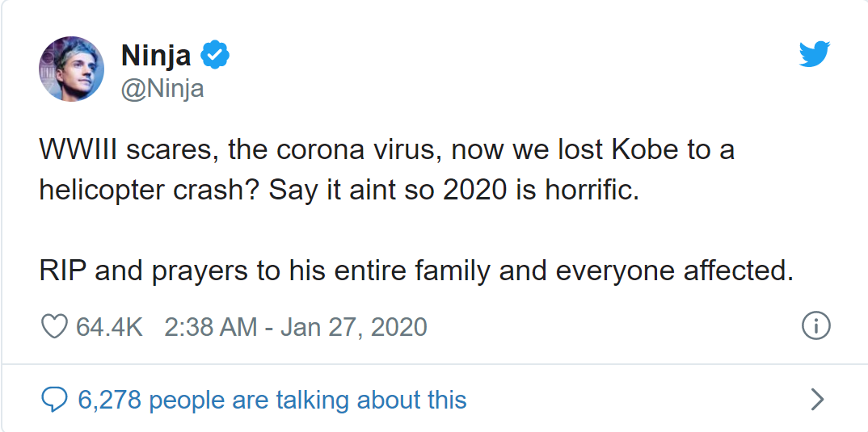Viewport: 868px width, 432px height.
Task: Click the 6,278 replies number
Action: pyautogui.click(x=109, y=400)
